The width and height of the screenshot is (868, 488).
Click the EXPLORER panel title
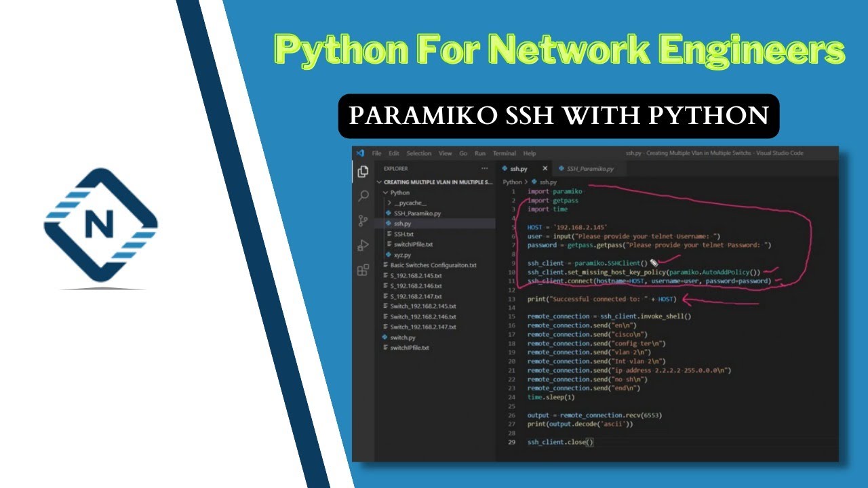[396, 168]
